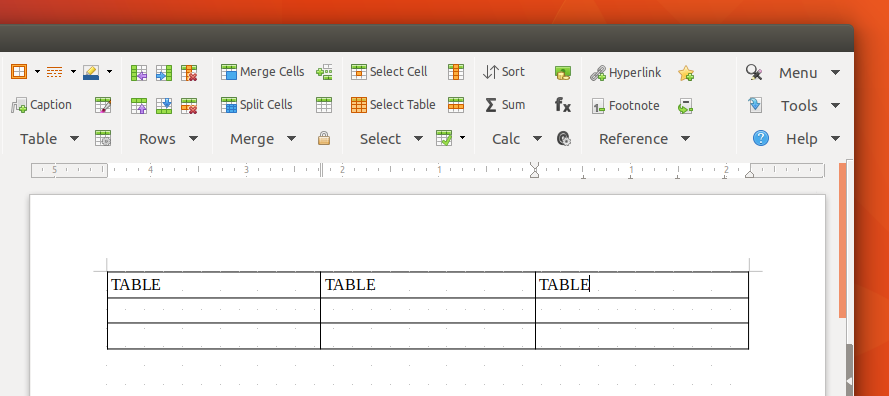Click the Table Properties gear icon

[x=103, y=138]
